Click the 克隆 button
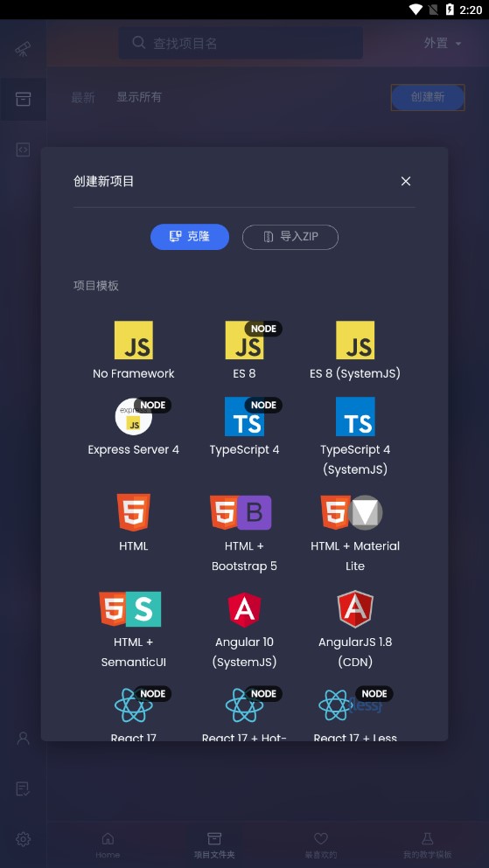Viewport: 489px width, 868px height. [x=190, y=237]
